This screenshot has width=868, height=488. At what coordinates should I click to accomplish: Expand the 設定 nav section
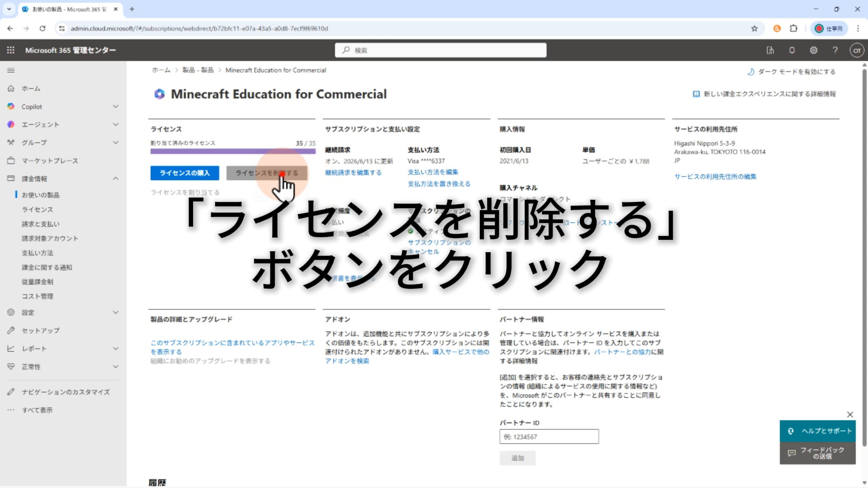coord(116,312)
